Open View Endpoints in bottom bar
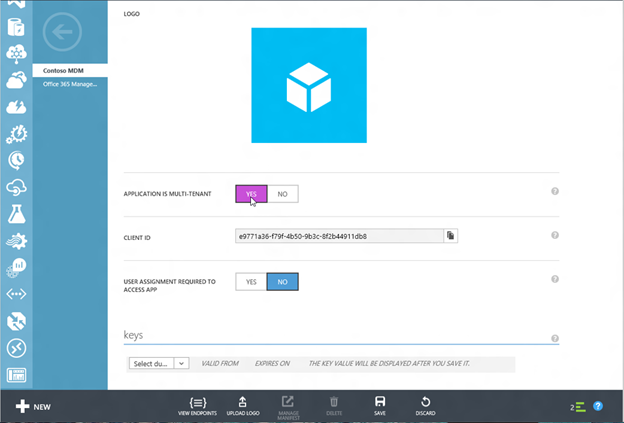The width and height of the screenshot is (624, 423). [x=197, y=403]
